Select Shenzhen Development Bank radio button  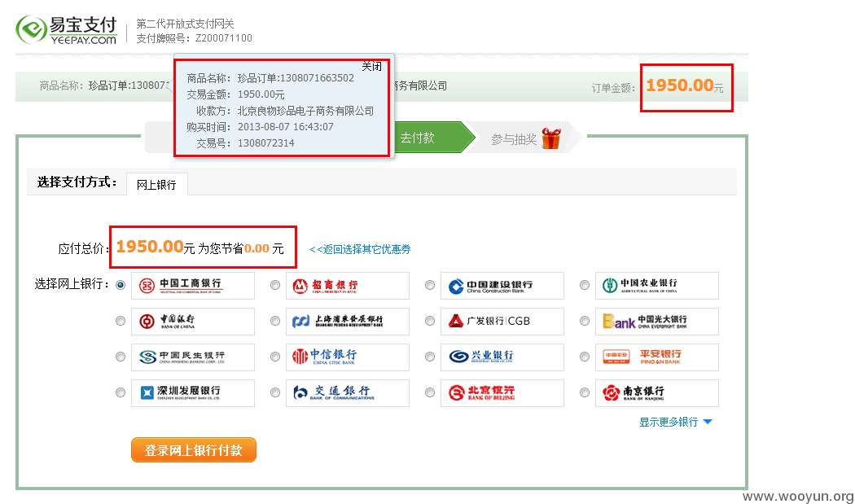point(121,392)
